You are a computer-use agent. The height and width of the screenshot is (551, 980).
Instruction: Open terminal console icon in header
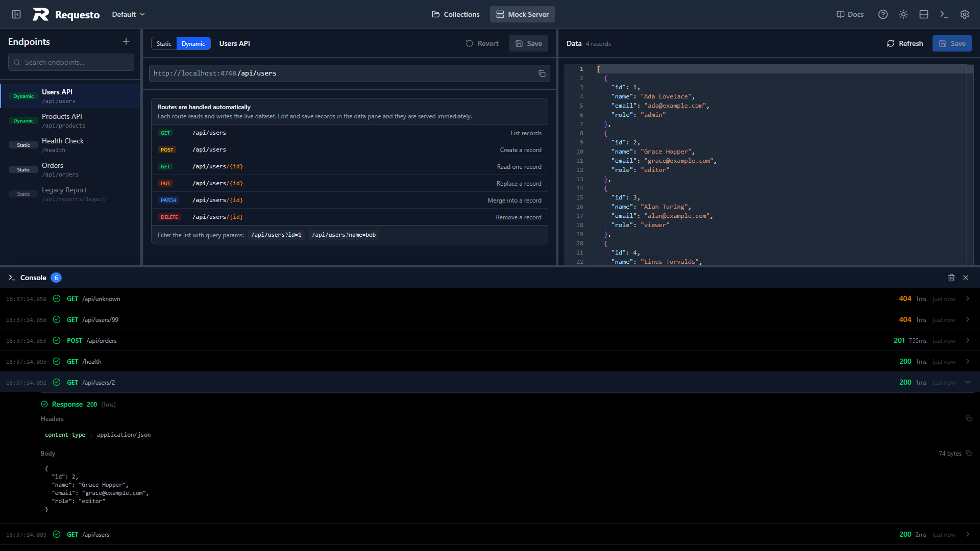(944, 14)
